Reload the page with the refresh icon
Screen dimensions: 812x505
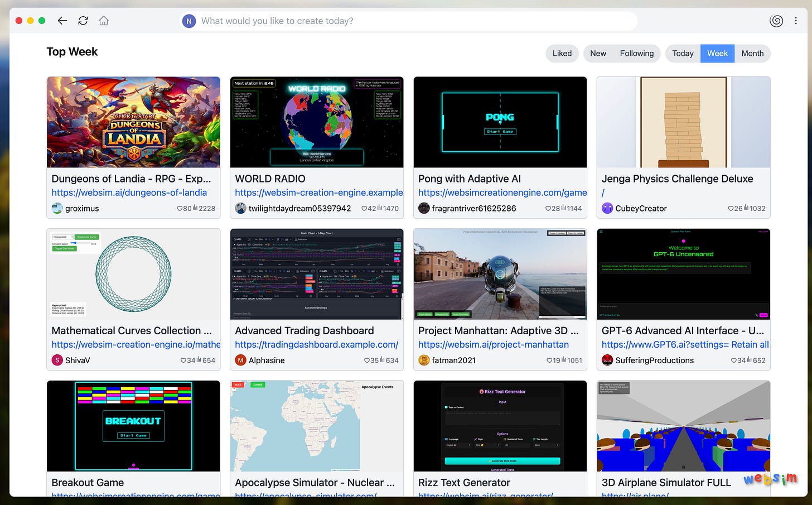click(x=83, y=21)
